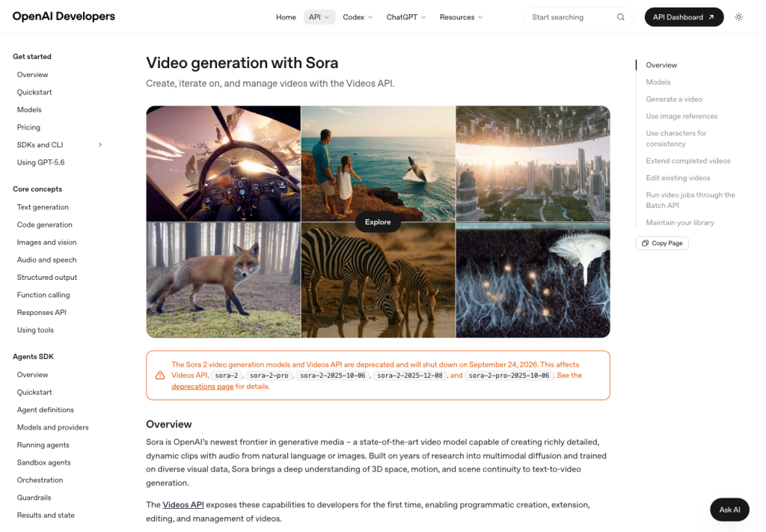The width and height of the screenshot is (766, 532).
Task: Open Quickstart under Get started
Action: click(34, 92)
